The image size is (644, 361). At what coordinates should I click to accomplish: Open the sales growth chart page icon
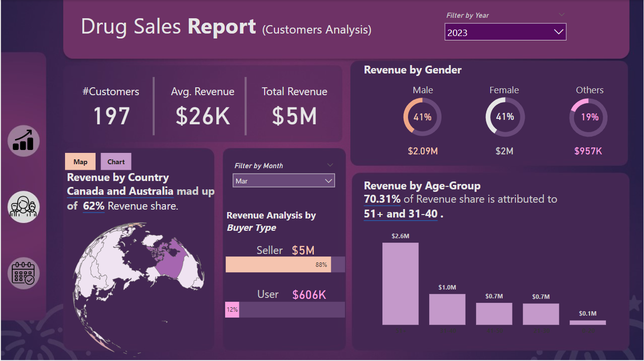pos(24,141)
